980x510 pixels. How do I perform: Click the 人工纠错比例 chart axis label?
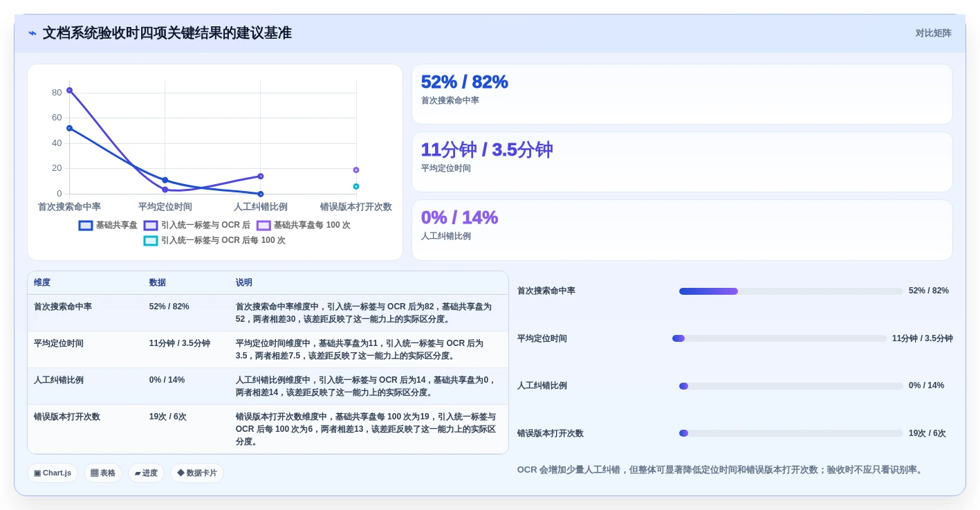click(261, 207)
